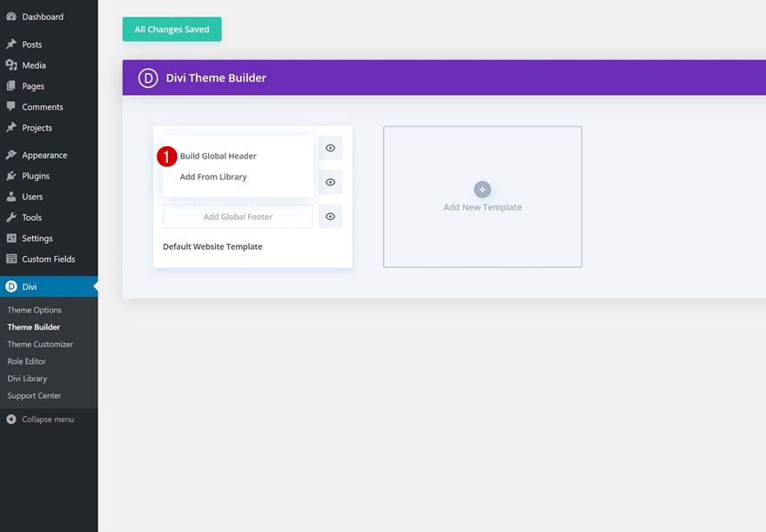Click the Add Global Footer area
The height and width of the screenshot is (532, 766).
tap(238, 217)
